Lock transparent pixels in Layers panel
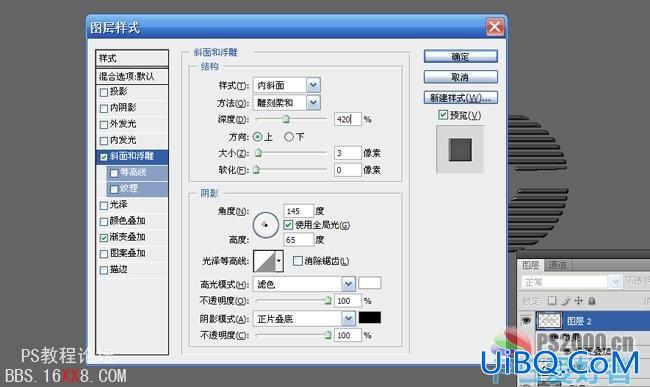This screenshot has height=387, width=650. pyautogui.click(x=552, y=301)
